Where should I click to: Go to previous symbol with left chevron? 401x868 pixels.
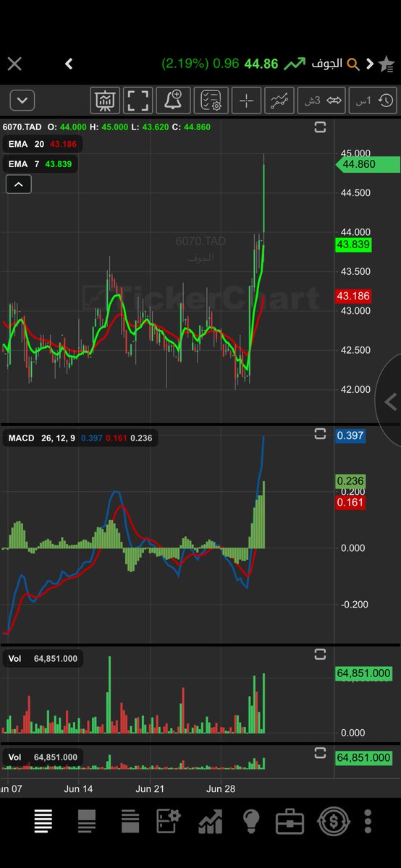point(69,64)
